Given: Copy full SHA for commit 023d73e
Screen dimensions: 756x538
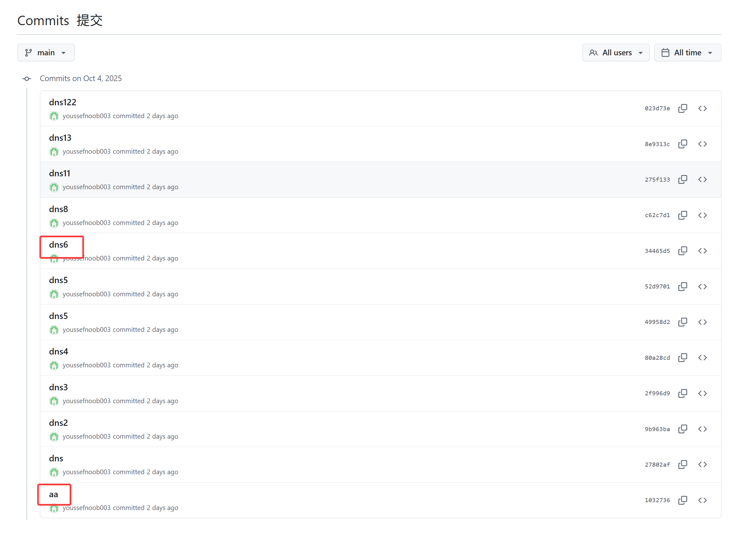Looking at the screenshot, I should click(x=682, y=108).
